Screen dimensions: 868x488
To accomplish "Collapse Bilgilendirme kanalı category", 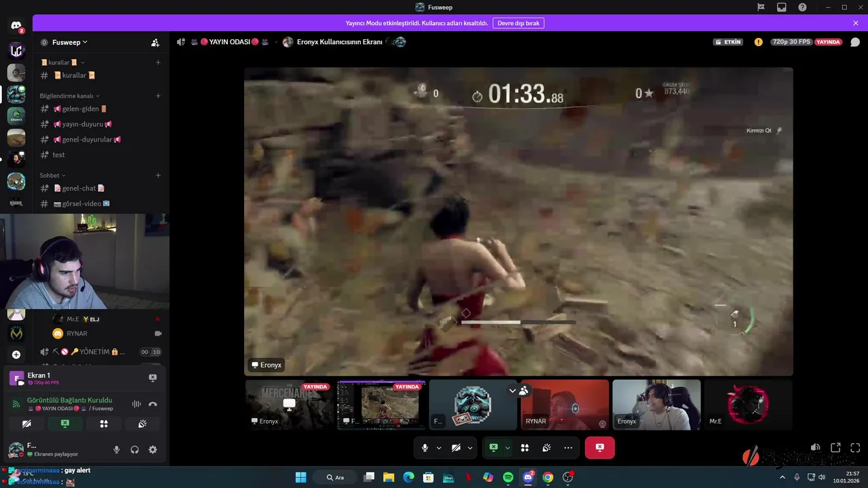I will [x=69, y=96].
